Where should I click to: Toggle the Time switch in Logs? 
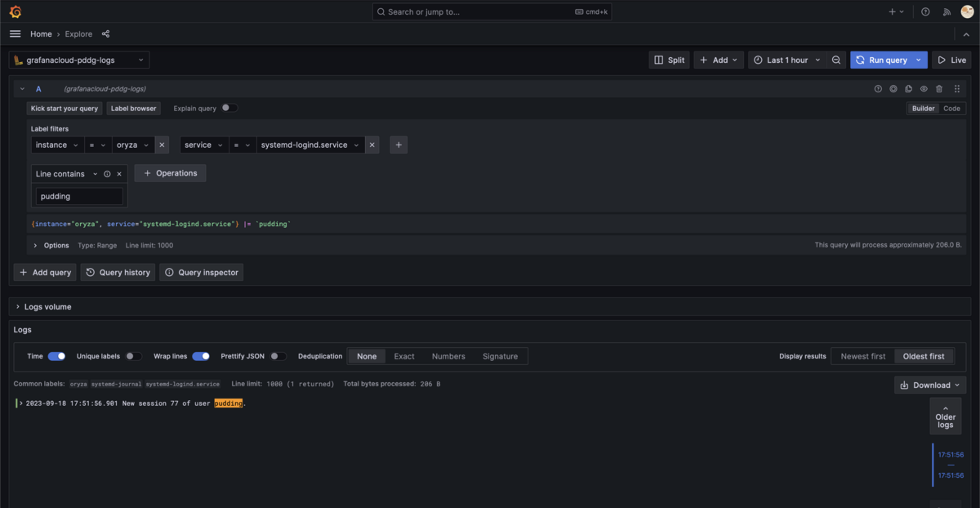pos(56,356)
